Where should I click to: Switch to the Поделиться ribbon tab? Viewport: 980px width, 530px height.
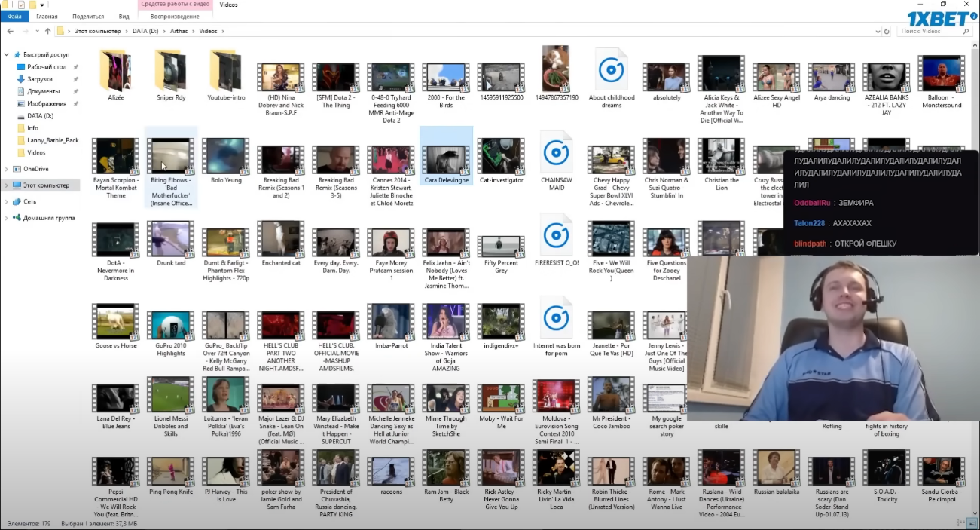(88, 16)
